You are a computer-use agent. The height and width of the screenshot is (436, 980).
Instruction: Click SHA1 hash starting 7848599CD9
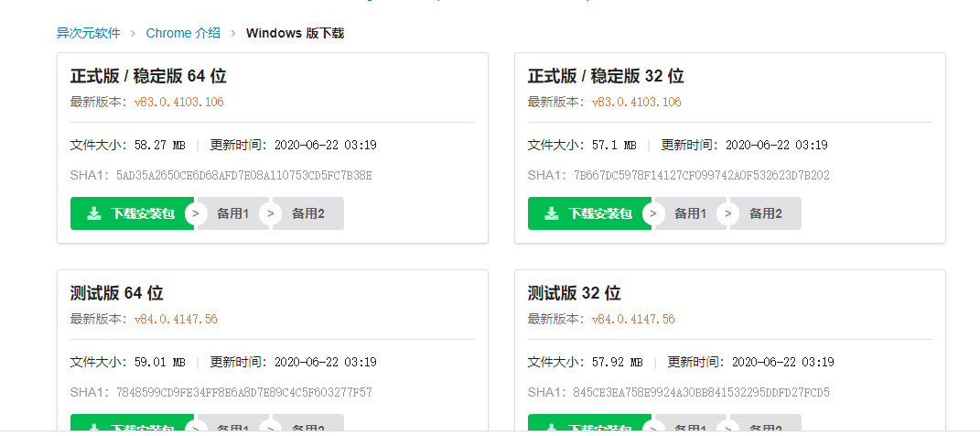[x=244, y=393]
